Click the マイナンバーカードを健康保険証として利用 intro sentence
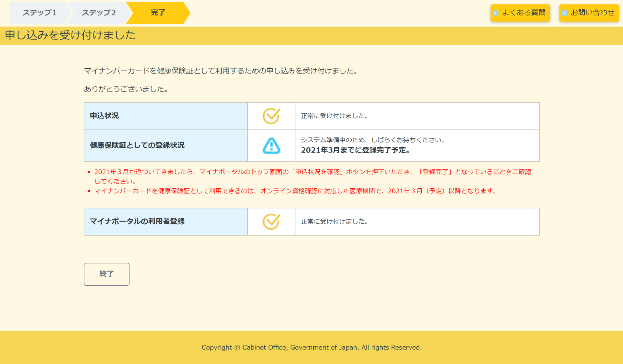Screen dimensions: 623x364 tap(221, 71)
